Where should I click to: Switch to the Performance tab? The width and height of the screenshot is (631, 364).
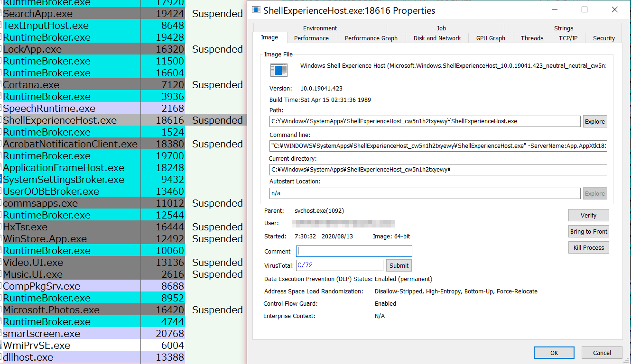click(311, 38)
